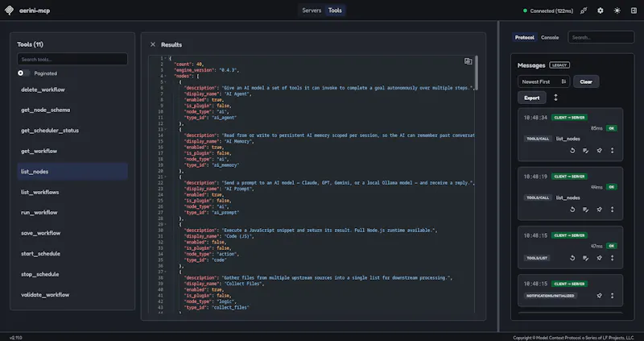Screen dimensions: 644x341
Task: Clear all messages
Action: tap(586, 81)
